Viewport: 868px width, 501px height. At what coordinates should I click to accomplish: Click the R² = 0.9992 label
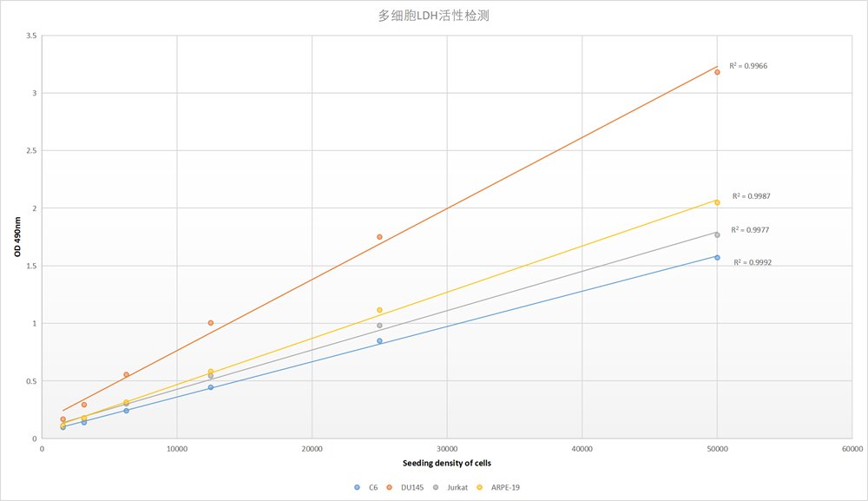pyautogui.click(x=753, y=262)
